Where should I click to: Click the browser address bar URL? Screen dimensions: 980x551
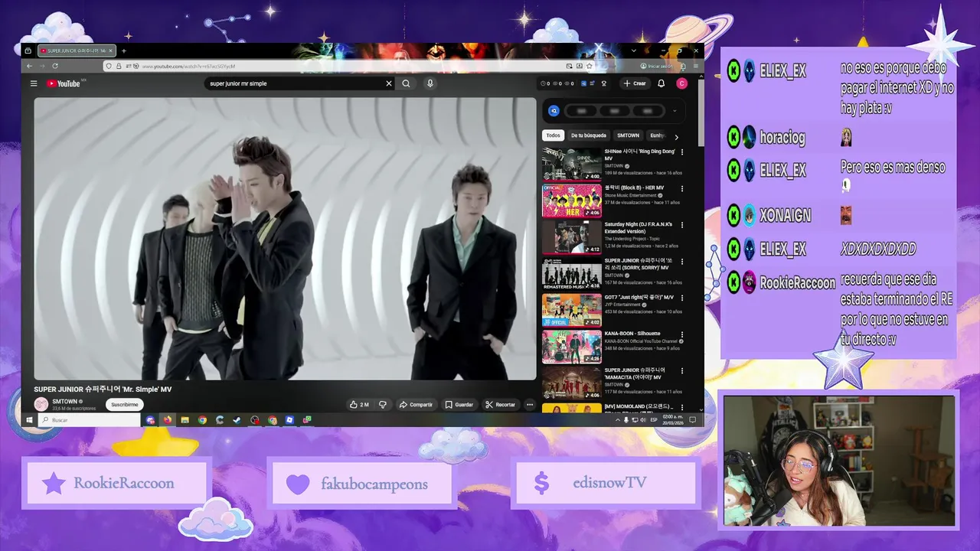point(188,67)
